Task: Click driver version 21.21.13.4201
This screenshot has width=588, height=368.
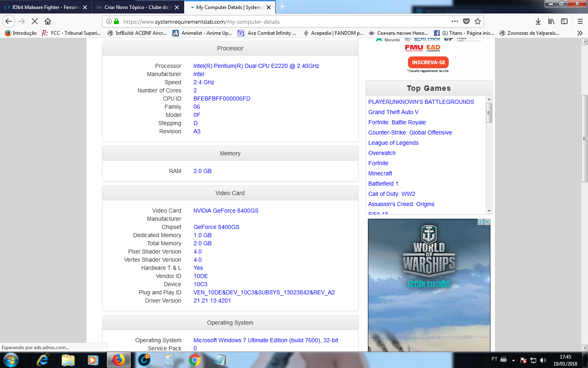Action: point(212,301)
